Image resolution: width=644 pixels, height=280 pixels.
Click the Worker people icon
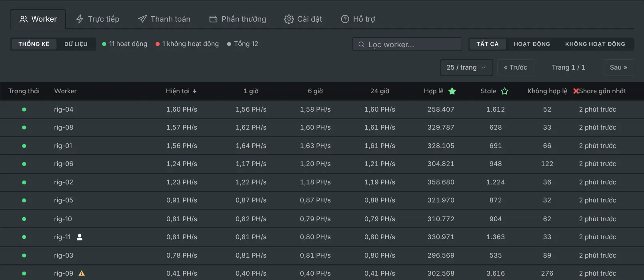point(24,19)
